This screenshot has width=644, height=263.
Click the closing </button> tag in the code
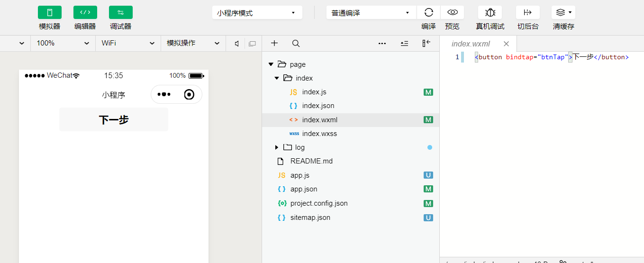(x=611, y=57)
